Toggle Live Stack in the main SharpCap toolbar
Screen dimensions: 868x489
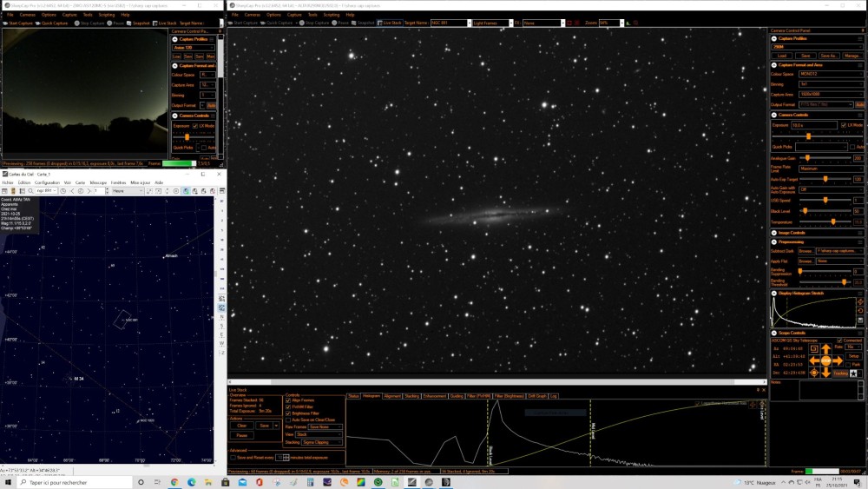(x=389, y=23)
